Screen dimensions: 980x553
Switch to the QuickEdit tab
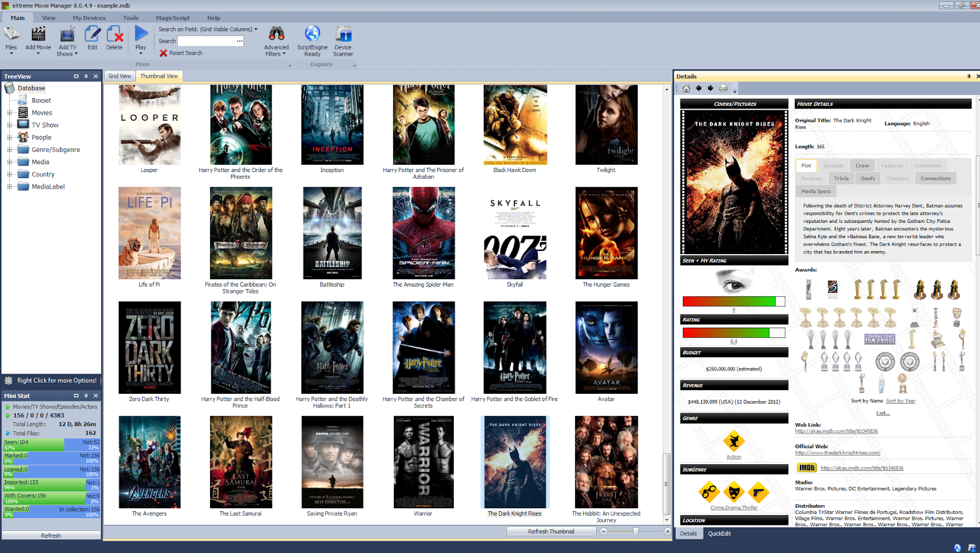pos(720,533)
